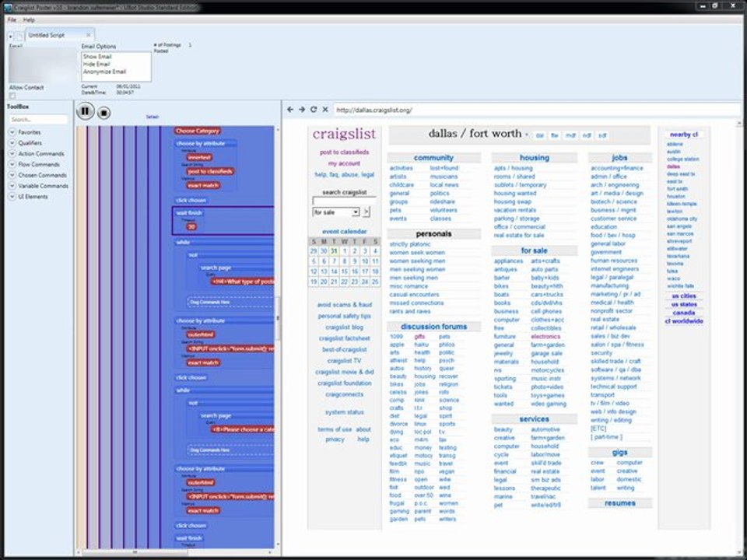Expand the Action Commands toolbox group
This screenshot has width=747, height=560.
coord(12,153)
